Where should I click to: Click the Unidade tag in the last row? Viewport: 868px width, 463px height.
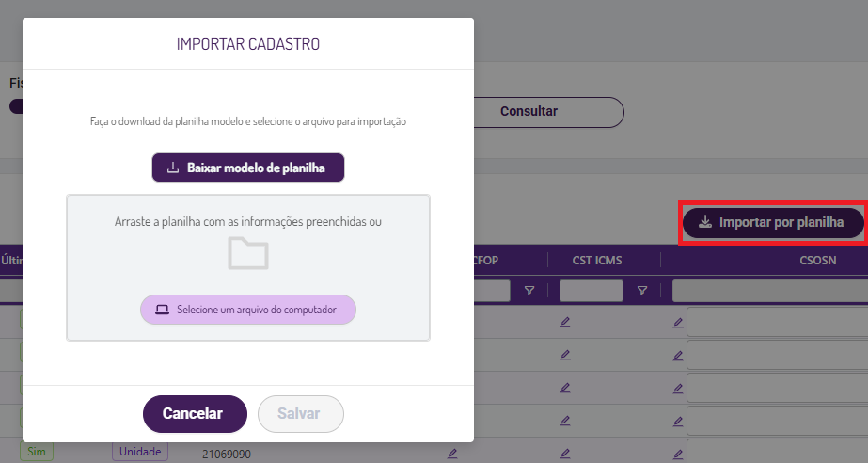[140, 452]
